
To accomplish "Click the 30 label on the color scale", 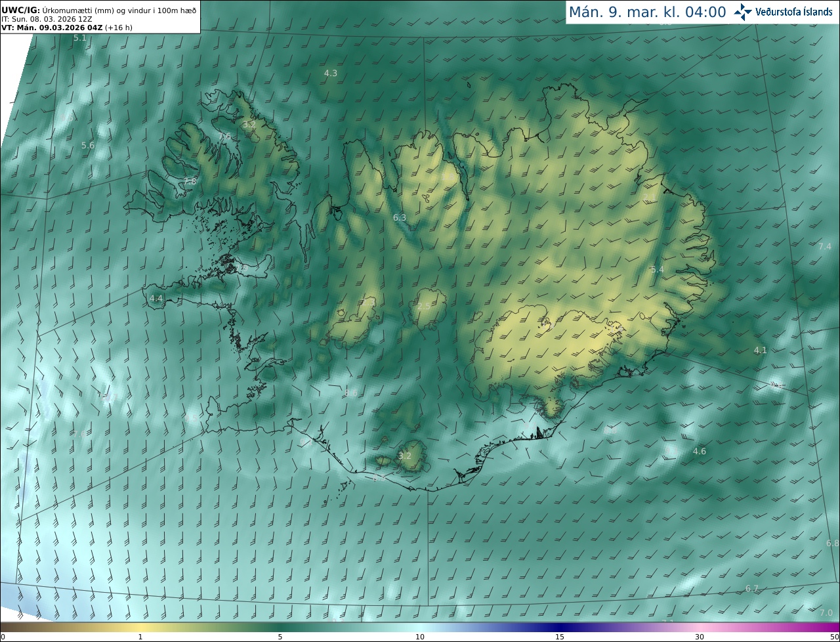I will tap(700, 637).
